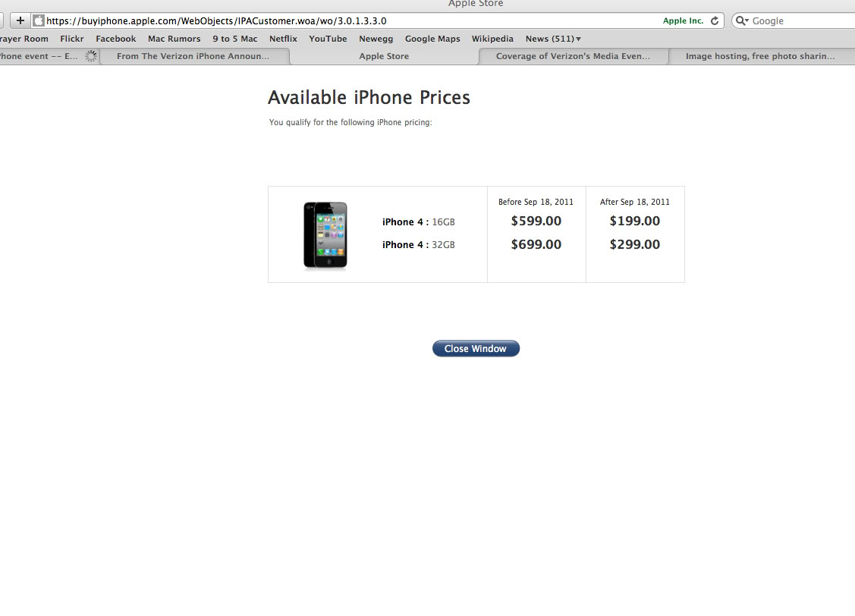Click the Apple favicon in address bar
855x616 pixels.
click(x=38, y=20)
